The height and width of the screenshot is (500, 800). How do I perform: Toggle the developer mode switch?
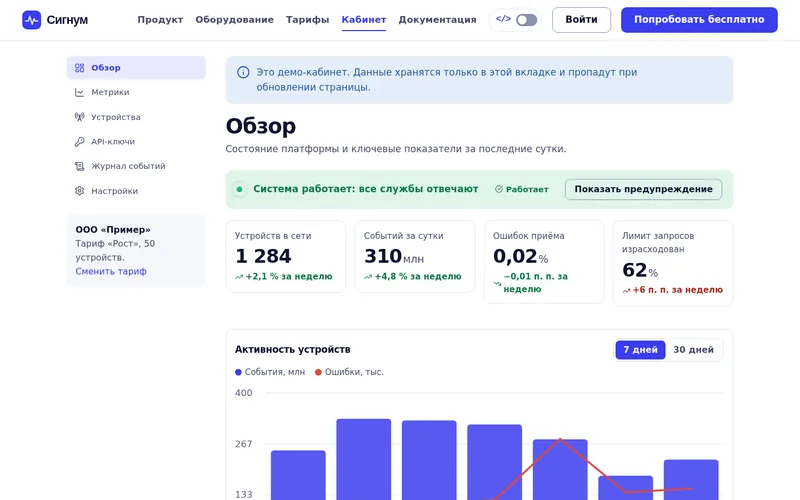[527, 20]
